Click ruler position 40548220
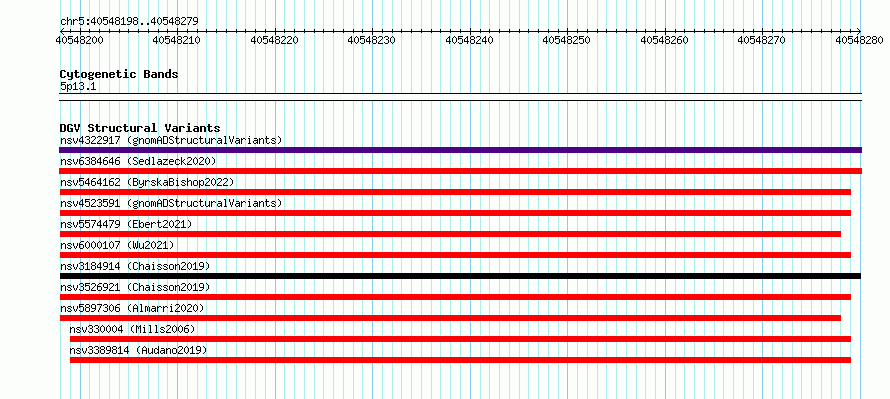Image resolution: width=890 pixels, height=399 pixels. (x=275, y=40)
